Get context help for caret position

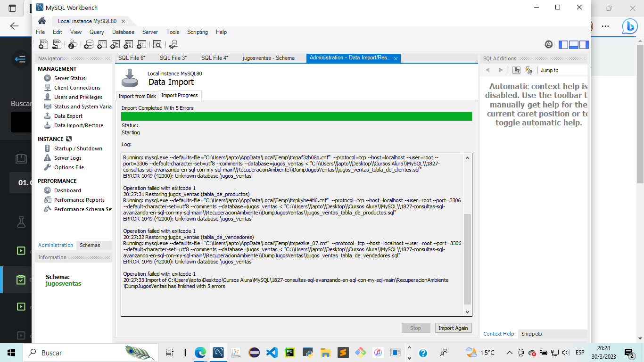[x=517, y=70]
